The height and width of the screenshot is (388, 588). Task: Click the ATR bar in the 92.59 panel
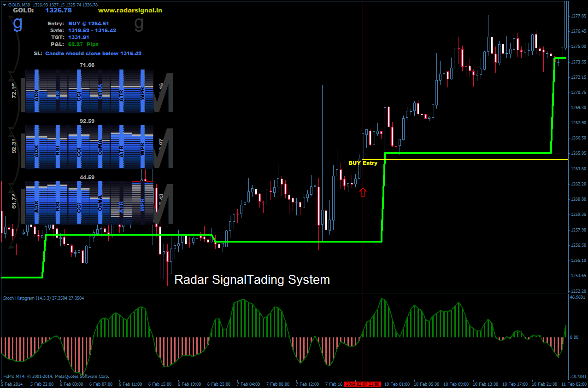[121, 147]
